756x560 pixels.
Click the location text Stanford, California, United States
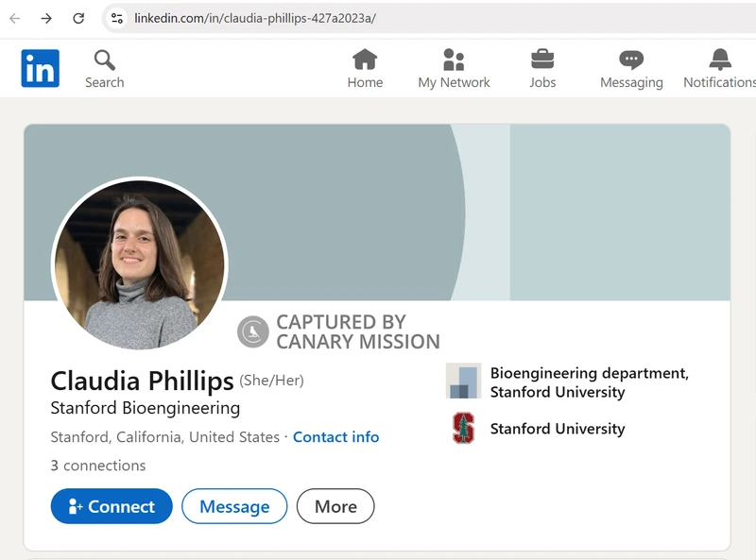coord(164,437)
